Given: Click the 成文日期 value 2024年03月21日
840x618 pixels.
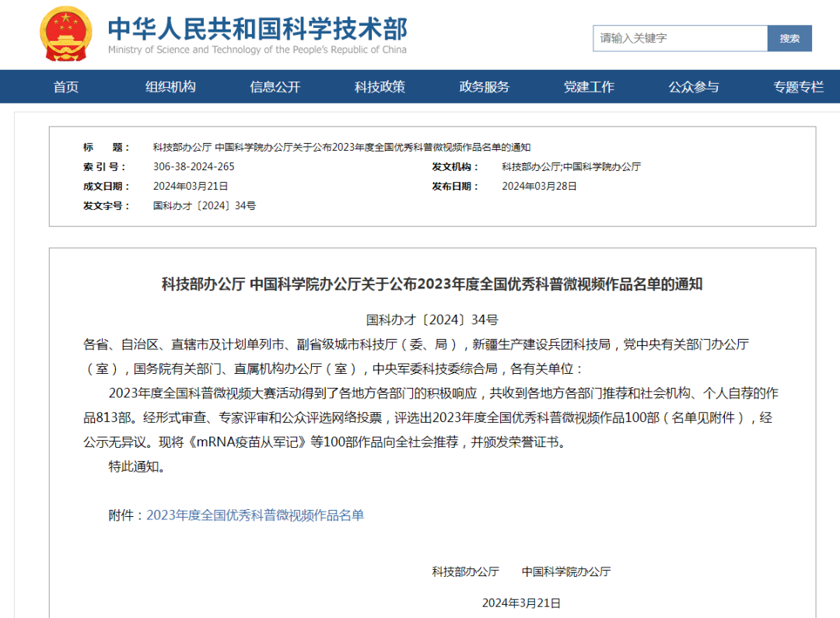Looking at the screenshot, I should [x=191, y=187].
